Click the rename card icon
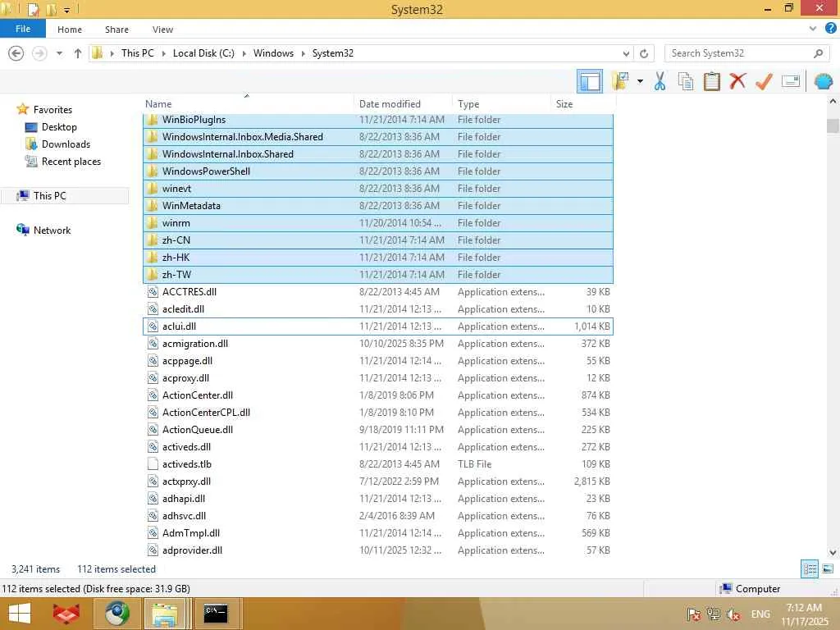 791,81
